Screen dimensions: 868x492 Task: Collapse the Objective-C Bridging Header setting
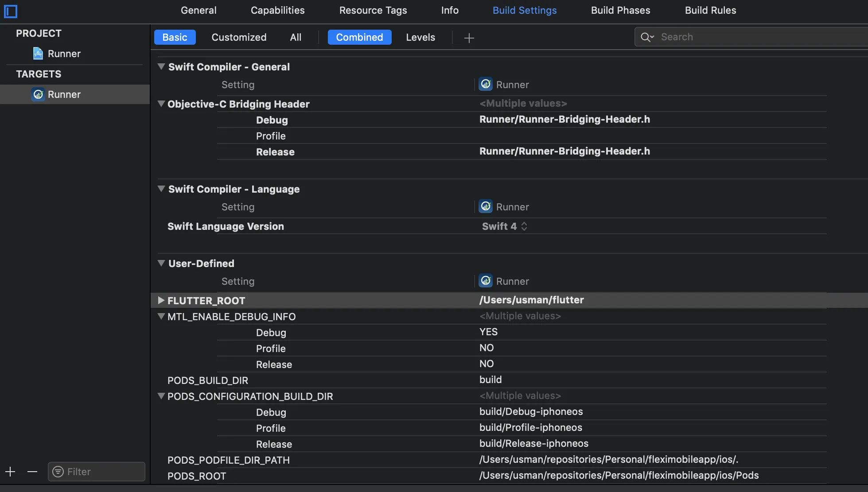pos(161,104)
